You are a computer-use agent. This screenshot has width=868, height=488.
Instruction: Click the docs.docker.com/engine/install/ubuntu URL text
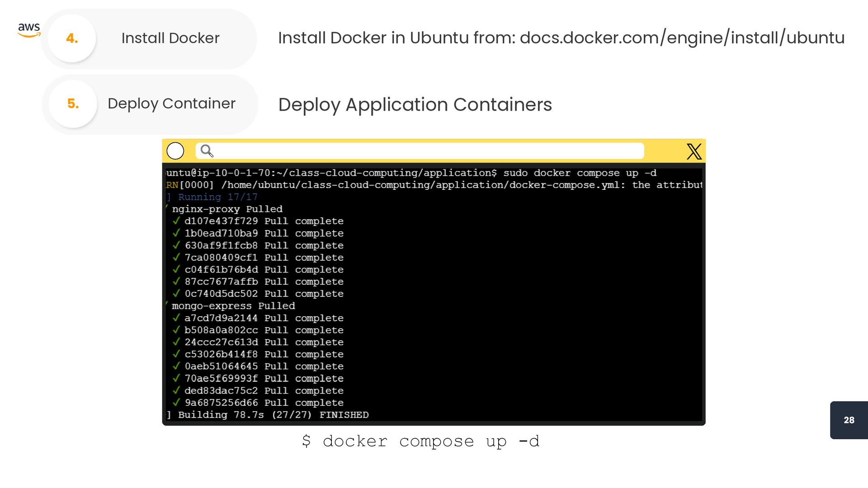[682, 38]
